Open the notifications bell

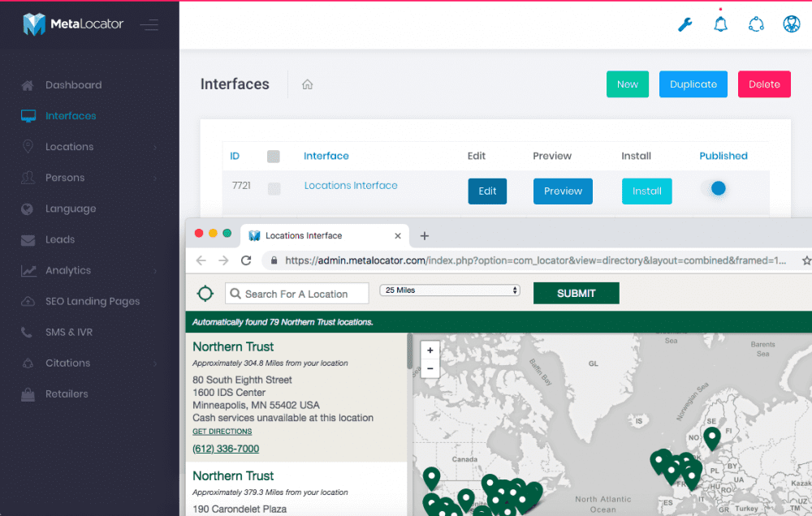tap(720, 24)
